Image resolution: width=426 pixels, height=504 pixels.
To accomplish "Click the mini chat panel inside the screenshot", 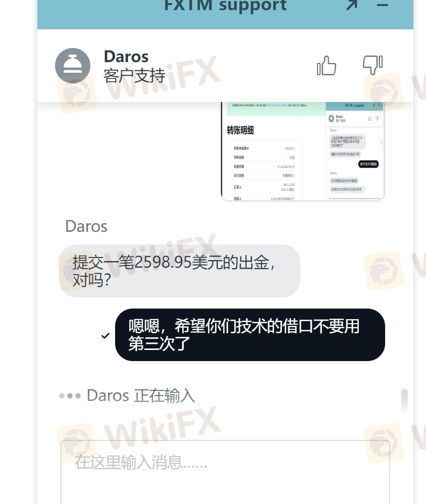I will pyautogui.click(x=355, y=152).
